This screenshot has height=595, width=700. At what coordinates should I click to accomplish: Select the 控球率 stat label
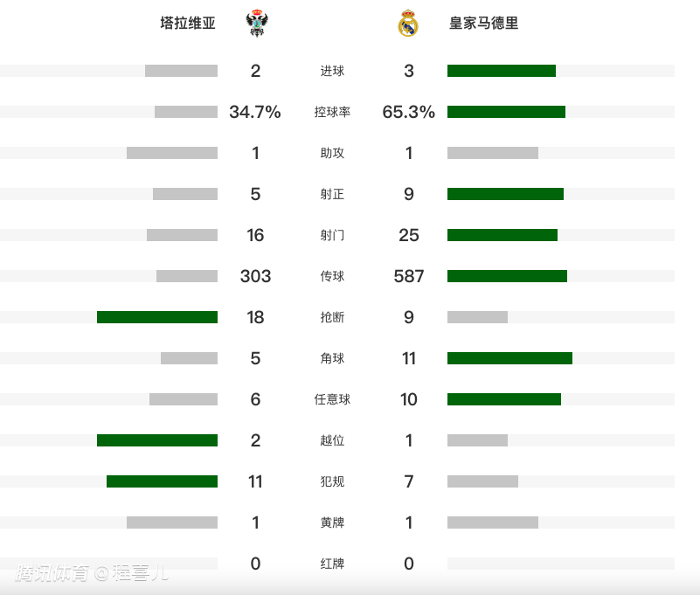point(332,112)
